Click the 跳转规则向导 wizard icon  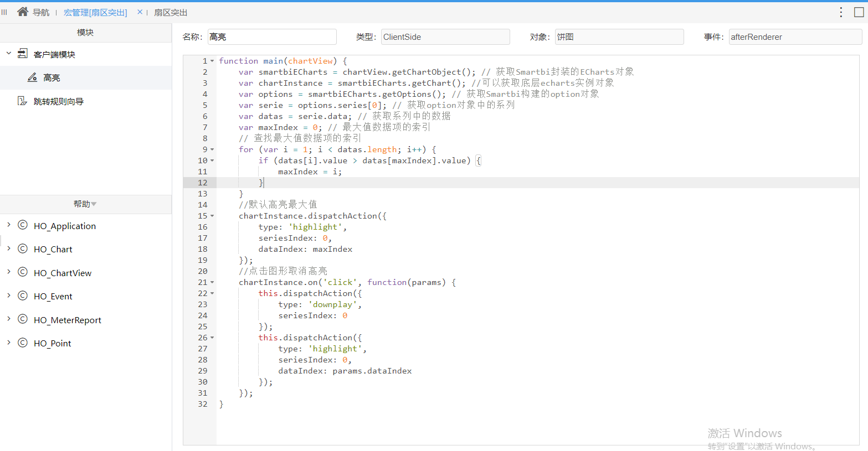(22, 101)
